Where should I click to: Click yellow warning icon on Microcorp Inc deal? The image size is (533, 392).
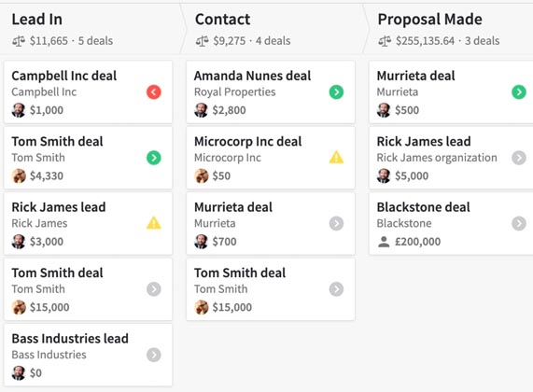click(336, 157)
